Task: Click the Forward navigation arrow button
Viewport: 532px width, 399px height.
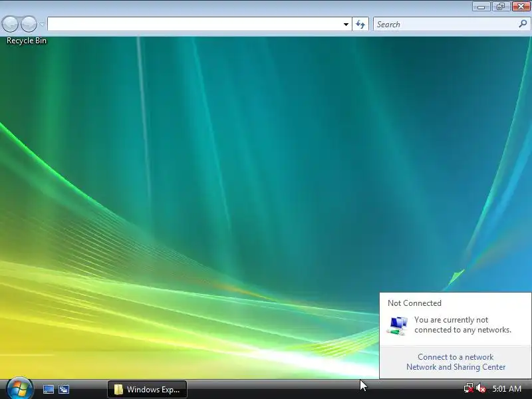Action: point(29,24)
